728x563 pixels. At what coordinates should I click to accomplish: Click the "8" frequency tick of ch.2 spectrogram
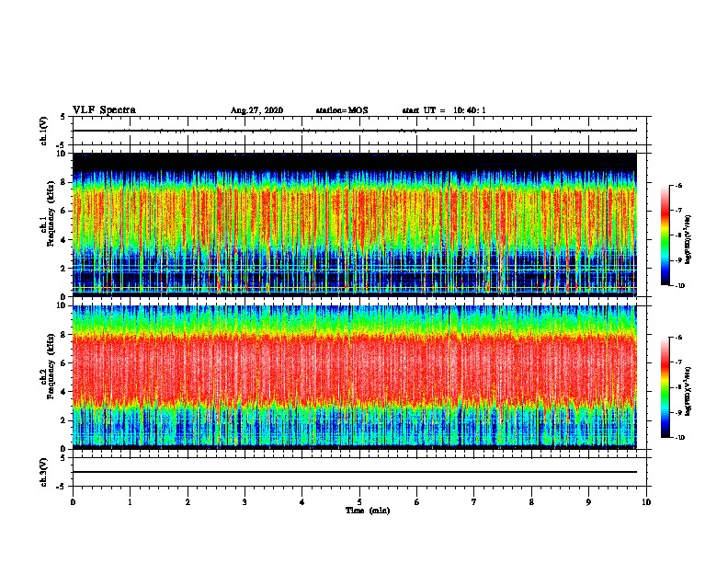coord(65,334)
